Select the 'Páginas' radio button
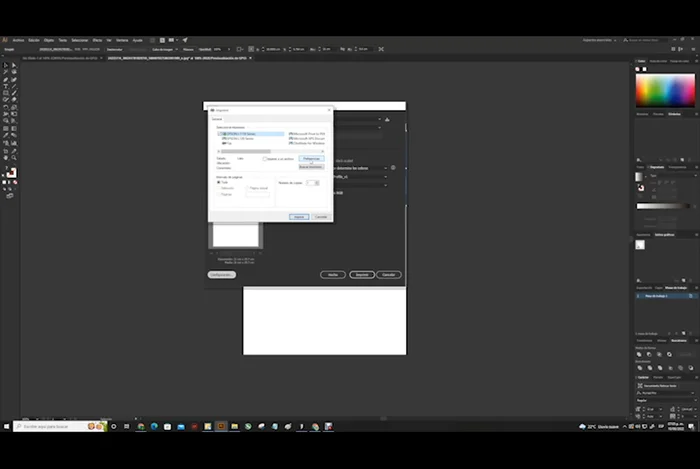 [219, 194]
